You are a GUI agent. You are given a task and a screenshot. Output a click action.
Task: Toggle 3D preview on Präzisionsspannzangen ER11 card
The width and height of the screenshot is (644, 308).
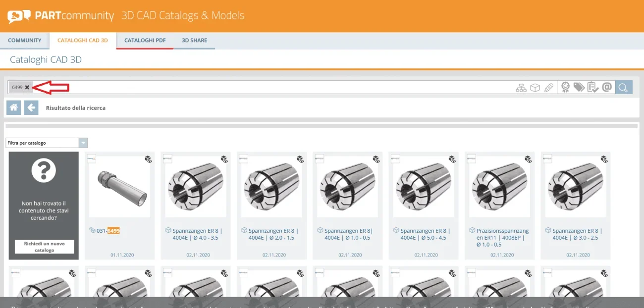pyautogui.click(x=528, y=159)
